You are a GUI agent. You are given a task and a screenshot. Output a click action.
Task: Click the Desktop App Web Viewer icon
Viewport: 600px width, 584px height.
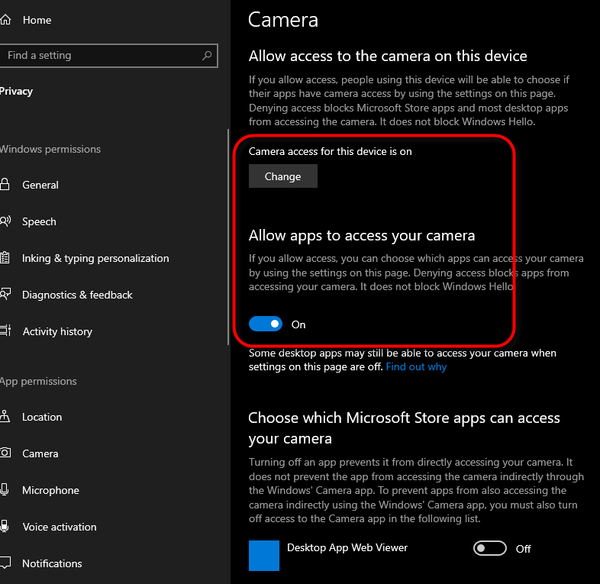click(x=264, y=555)
